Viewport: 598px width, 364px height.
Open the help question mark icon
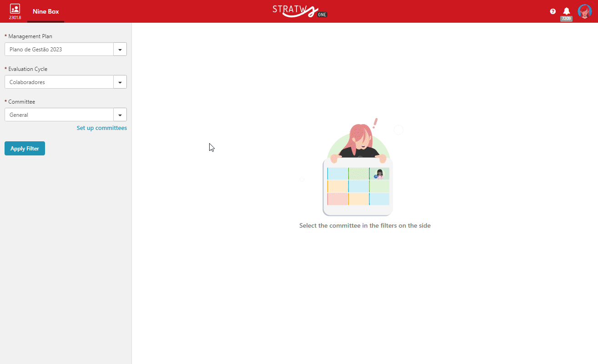click(553, 11)
